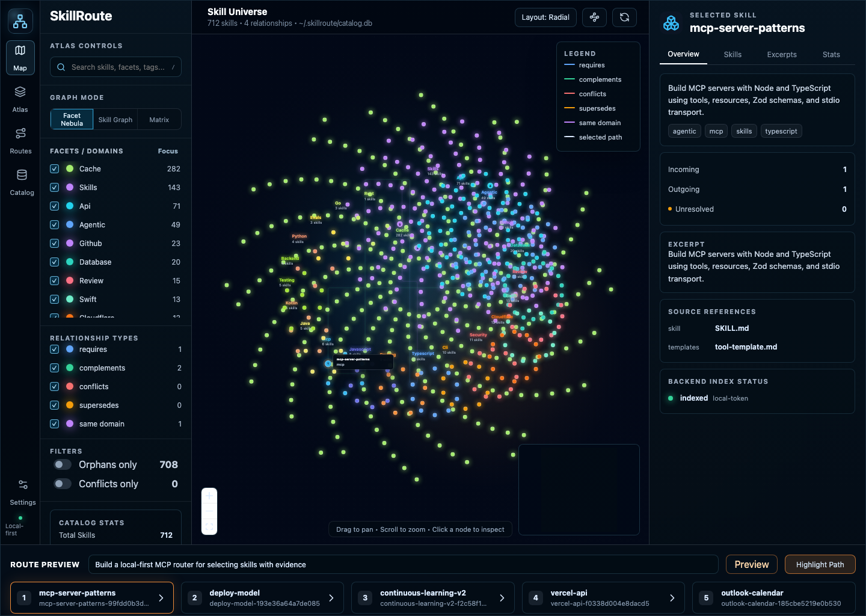The height and width of the screenshot is (616, 866).
Task: Click the Review red color dot
Action: point(70,281)
